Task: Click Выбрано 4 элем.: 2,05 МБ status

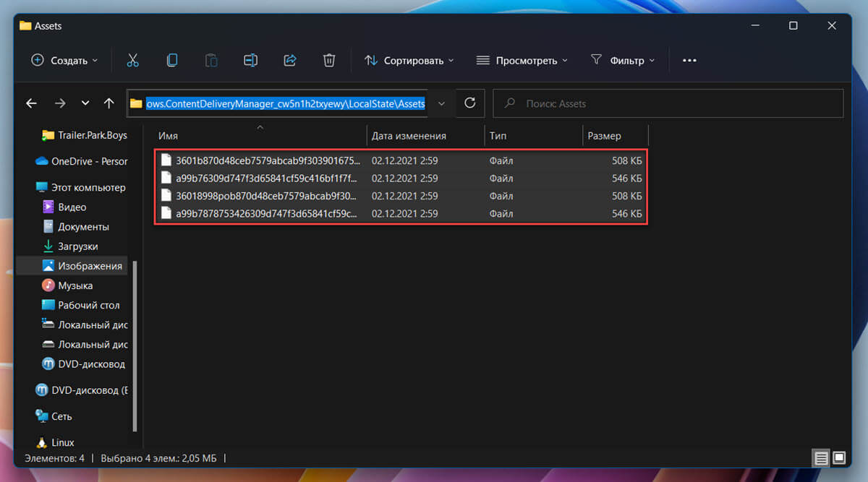Action: (159, 458)
